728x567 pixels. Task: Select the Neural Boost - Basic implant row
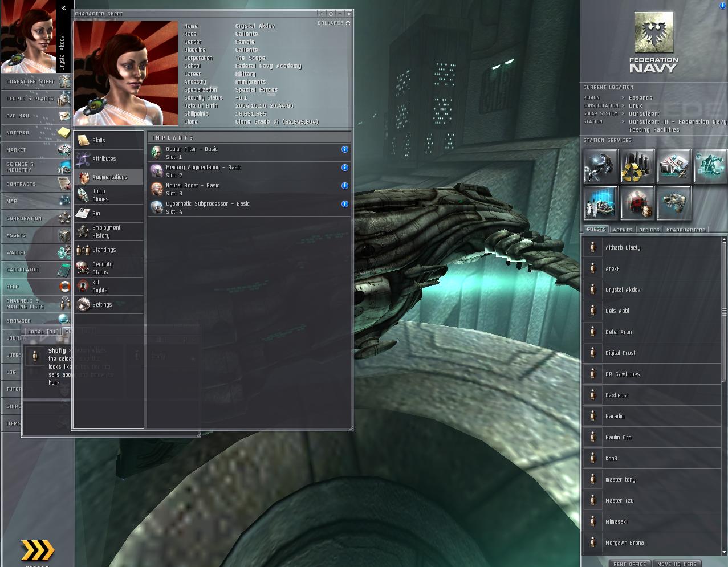[x=249, y=189]
